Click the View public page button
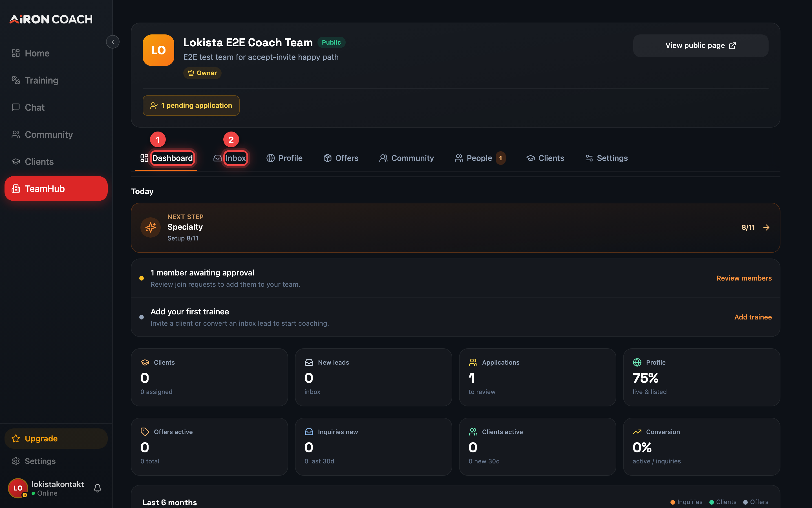 coord(701,46)
